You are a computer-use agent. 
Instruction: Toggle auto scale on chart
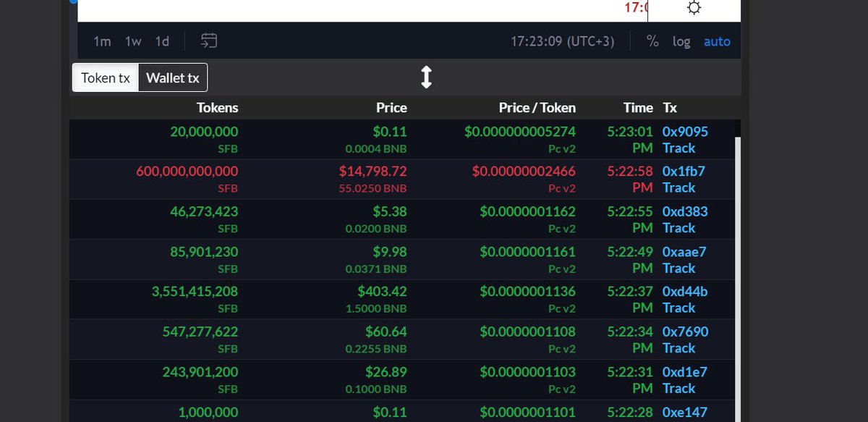pos(717,41)
